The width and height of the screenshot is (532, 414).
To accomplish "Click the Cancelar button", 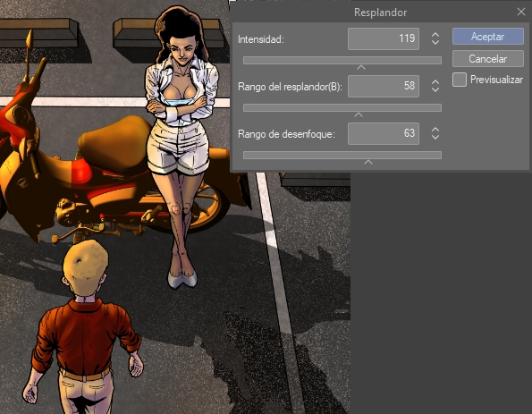I will pyautogui.click(x=488, y=59).
